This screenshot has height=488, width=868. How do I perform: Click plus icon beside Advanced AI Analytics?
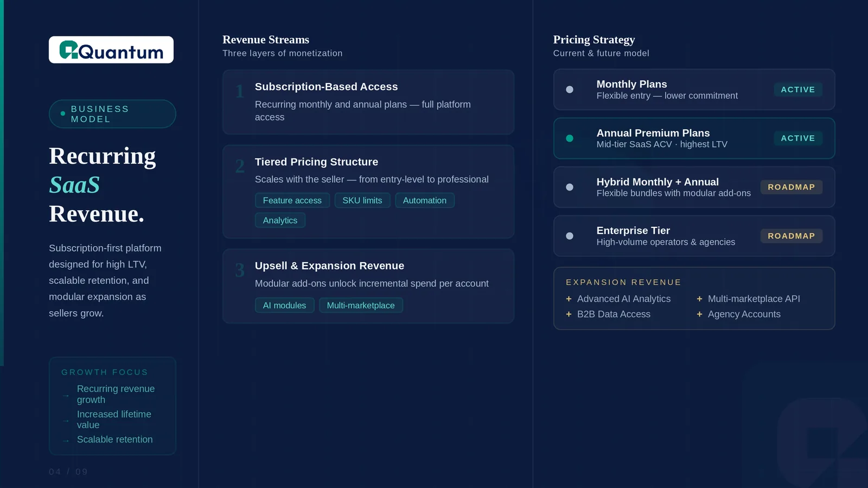pyautogui.click(x=569, y=299)
